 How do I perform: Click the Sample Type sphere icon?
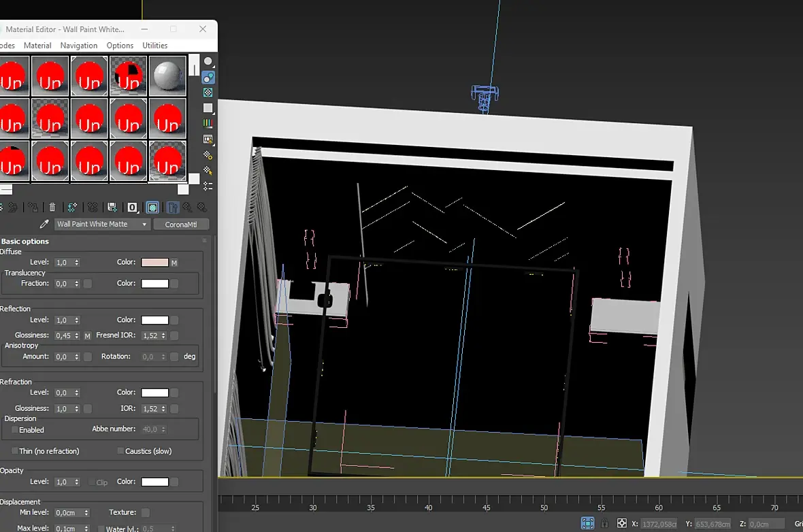click(x=208, y=61)
